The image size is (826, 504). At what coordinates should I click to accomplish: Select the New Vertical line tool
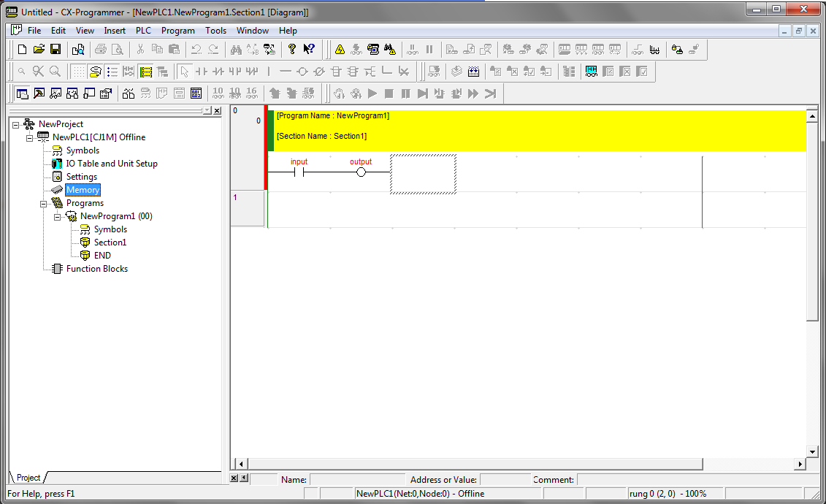click(269, 72)
